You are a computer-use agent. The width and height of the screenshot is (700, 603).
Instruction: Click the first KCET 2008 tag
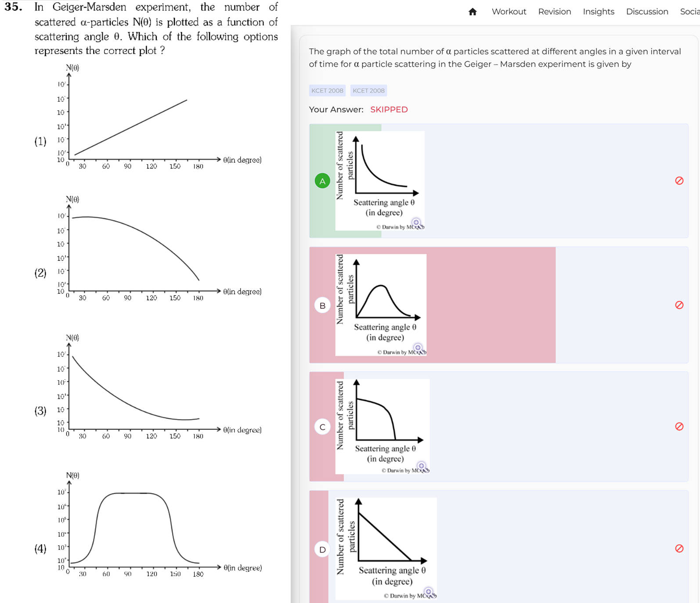click(327, 90)
